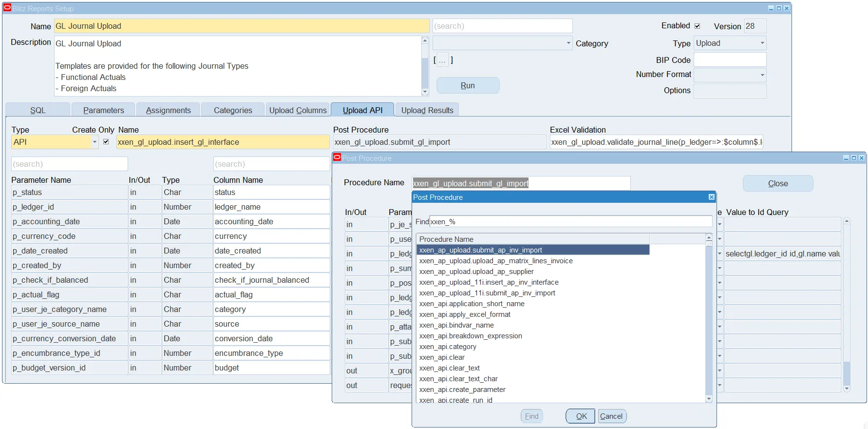
Task: Click the bracketed ellipsis button under Category
Action: click(442, 60)
